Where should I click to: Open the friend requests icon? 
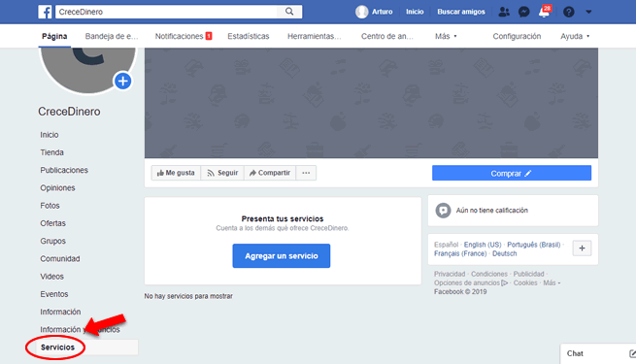point(504,12)
